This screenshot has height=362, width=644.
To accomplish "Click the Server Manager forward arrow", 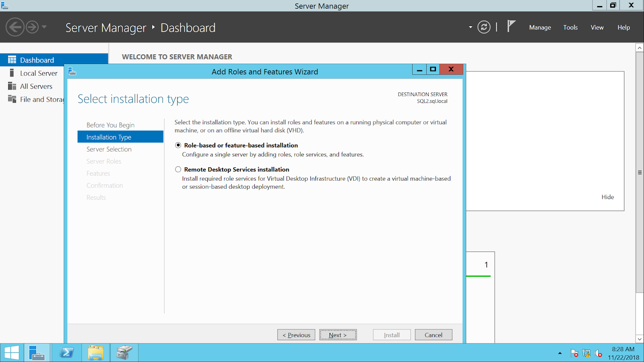I will pyautogui.click(x=32, y=27).
